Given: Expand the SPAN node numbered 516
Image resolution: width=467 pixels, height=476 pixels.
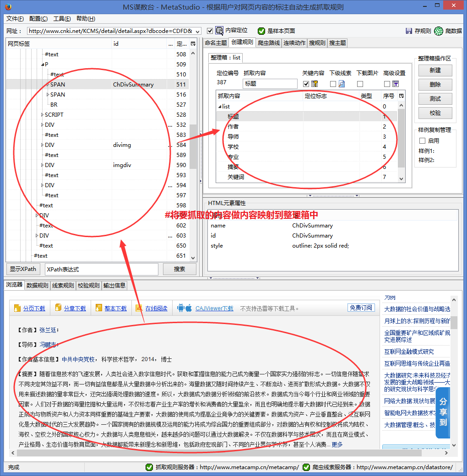Looking at the screenshot, I should click(48, 94).
